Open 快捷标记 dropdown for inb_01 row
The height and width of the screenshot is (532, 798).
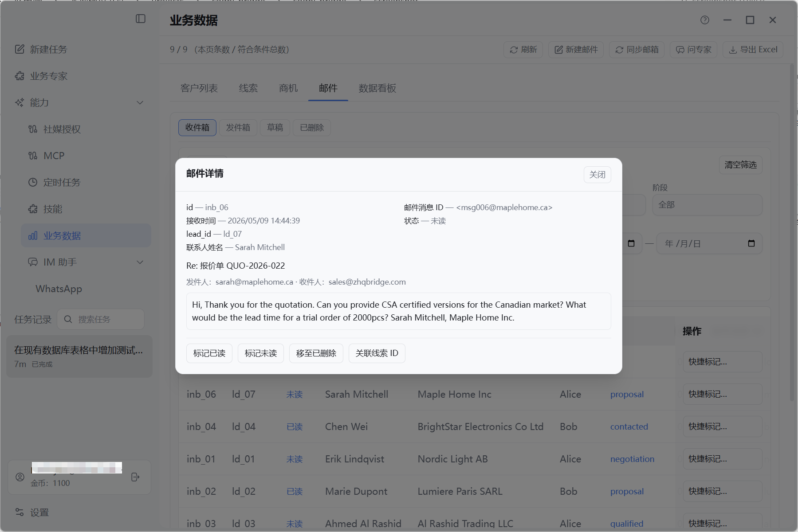(723, 459)
